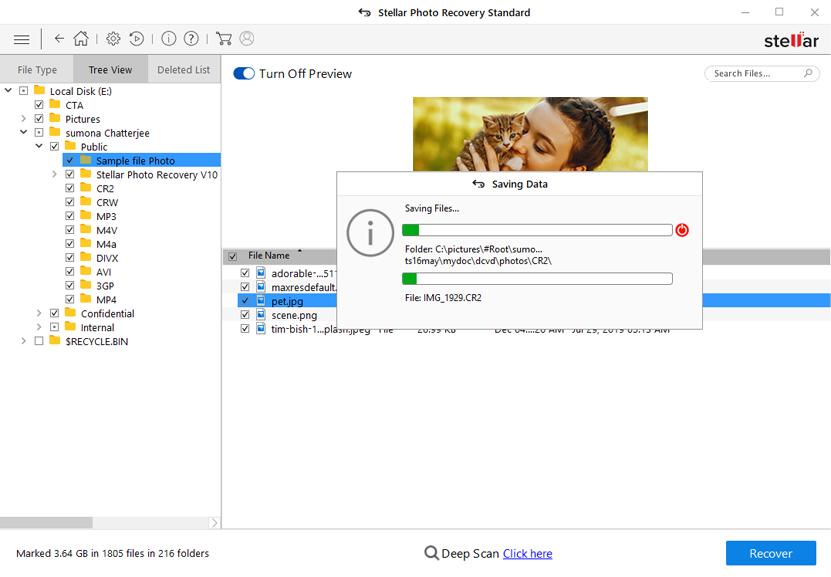This screenshot has width=831, height=577.
Task: Open the settings gear icon
Action: coord(113,39)
